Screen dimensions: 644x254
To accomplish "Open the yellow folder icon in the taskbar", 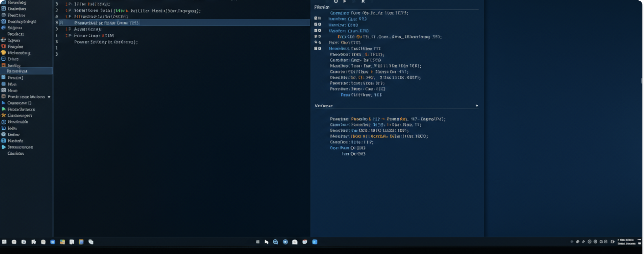I will (x=62, y=242).
